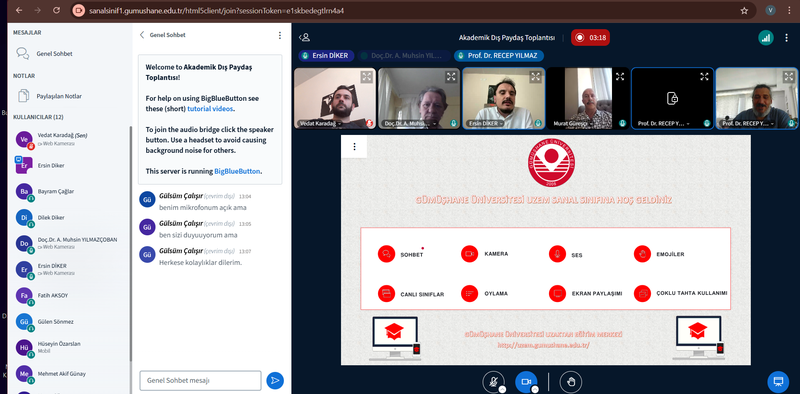Open presentation restore icon at bottom right
The height and width of the screenshot is (394, 800).
coord(778,381)
